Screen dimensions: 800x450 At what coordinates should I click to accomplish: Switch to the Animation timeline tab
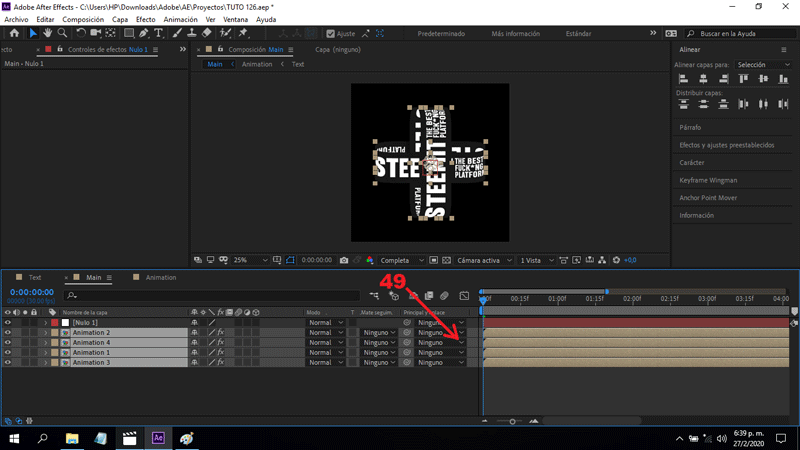click(161, 278)
